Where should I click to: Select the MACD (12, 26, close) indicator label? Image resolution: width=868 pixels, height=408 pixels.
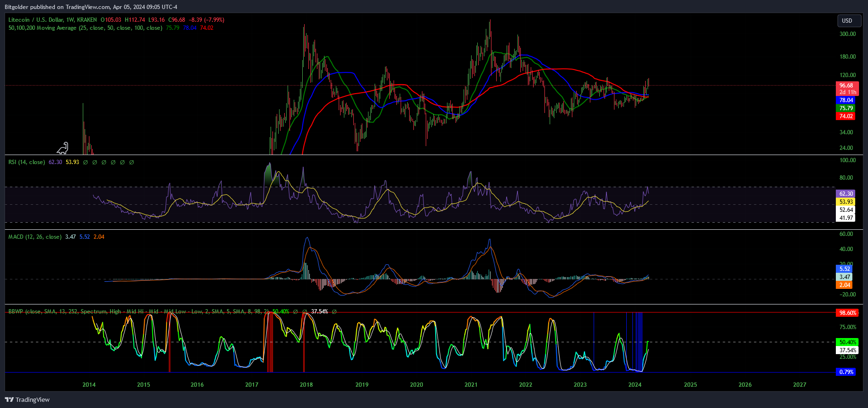[x=35, y=237]
